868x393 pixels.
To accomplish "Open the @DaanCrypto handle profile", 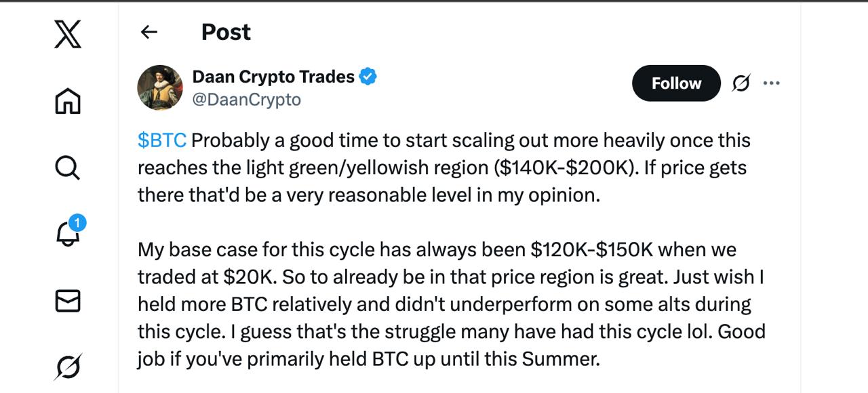I will point(246,100).
